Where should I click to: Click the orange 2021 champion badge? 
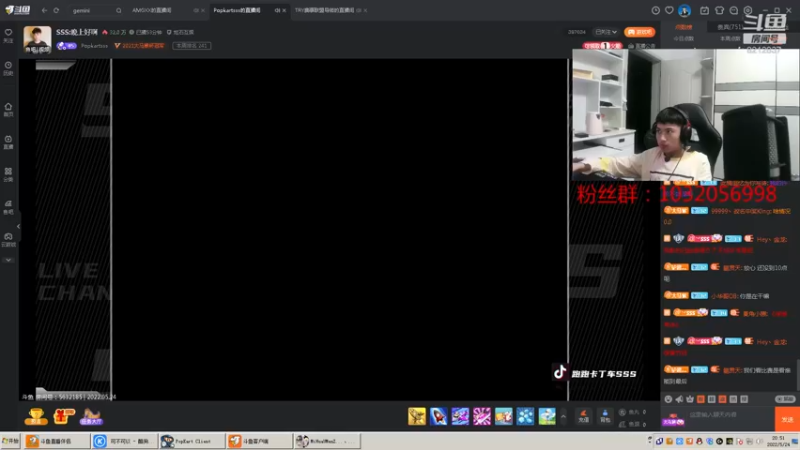point(139,45)
